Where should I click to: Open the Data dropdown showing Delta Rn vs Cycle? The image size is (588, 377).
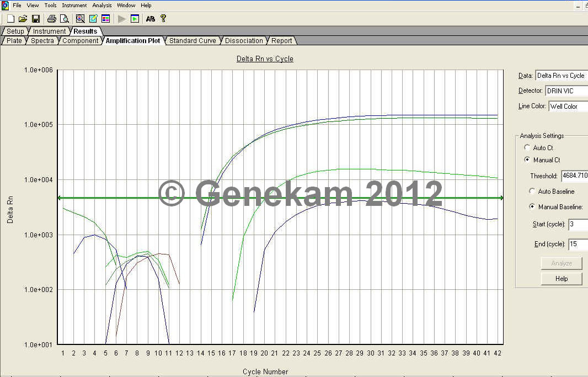(x=562, y=76)
